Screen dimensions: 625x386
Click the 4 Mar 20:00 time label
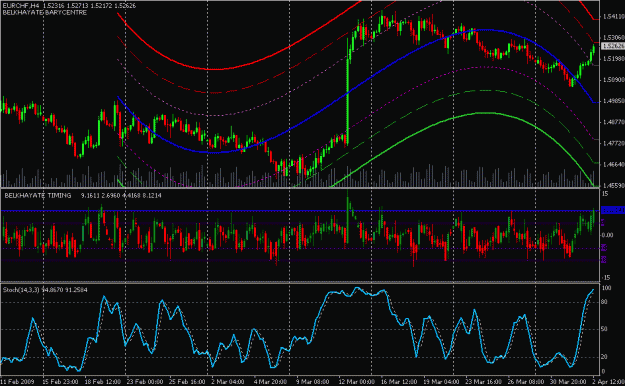270,382
